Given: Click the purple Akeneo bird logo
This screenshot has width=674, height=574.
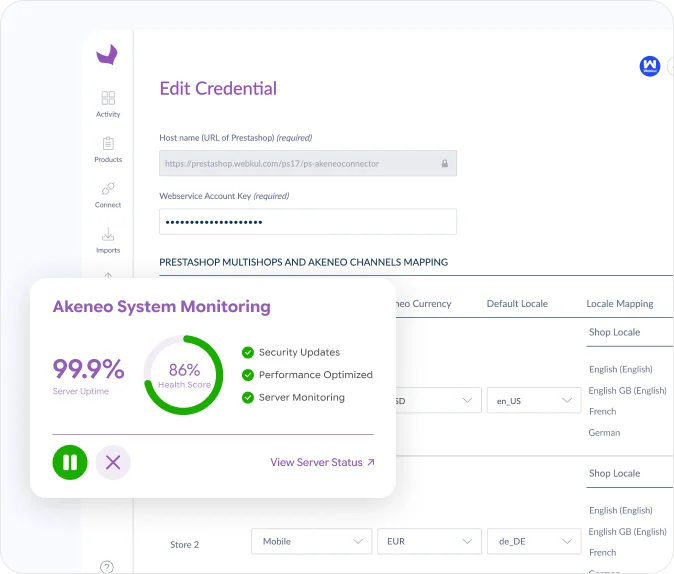Looking at the screenshot, I should pos(107,55).
